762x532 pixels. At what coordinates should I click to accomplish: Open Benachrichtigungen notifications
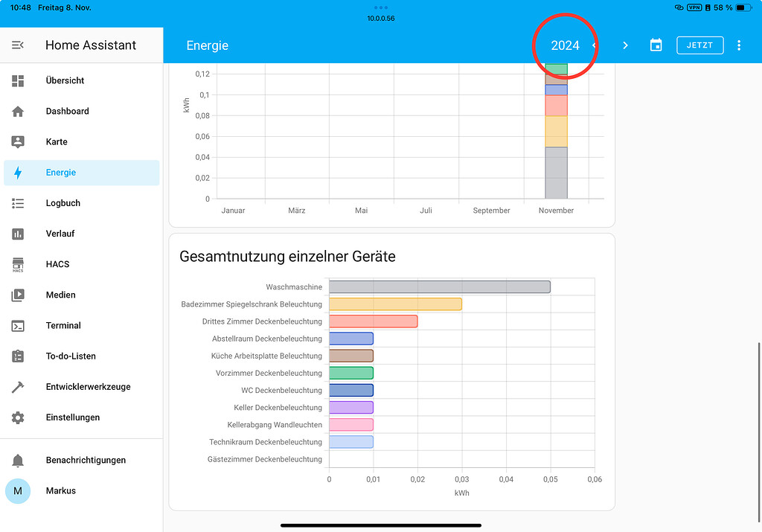[x=82, y=460]
